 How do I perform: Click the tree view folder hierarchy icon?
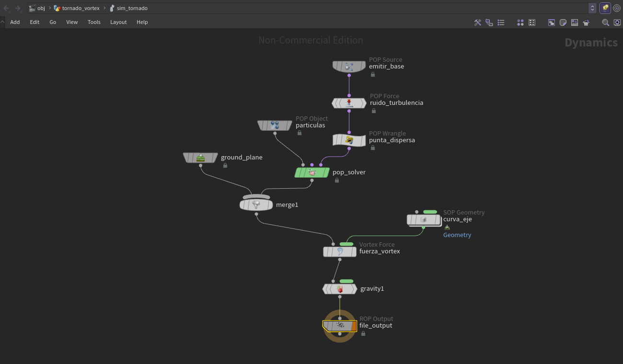[489, 23]
